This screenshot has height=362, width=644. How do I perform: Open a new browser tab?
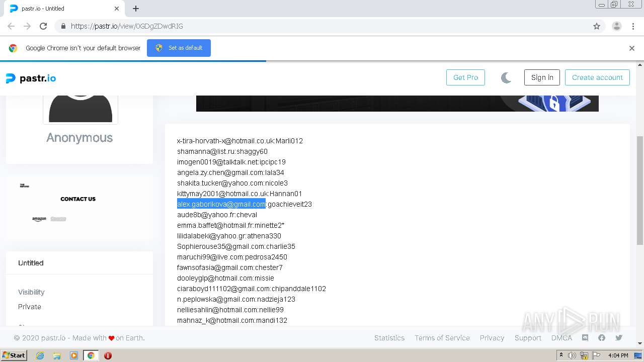pos(136,9)
